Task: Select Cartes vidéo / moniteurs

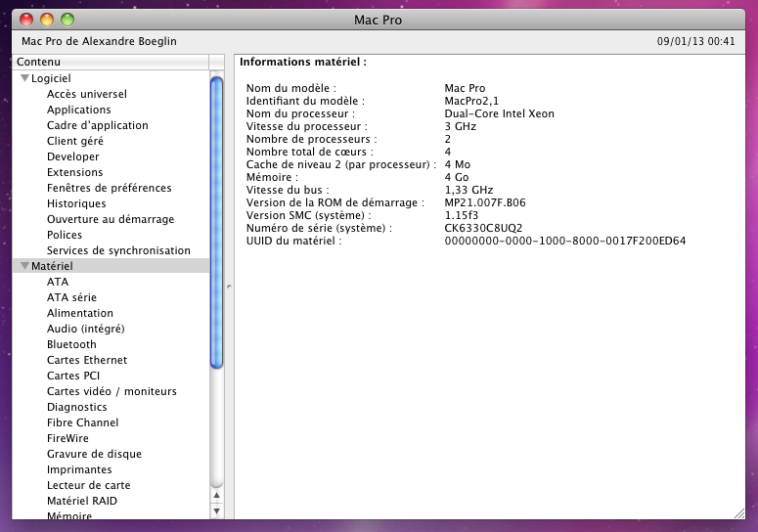Action: click(x=111, y=391)
